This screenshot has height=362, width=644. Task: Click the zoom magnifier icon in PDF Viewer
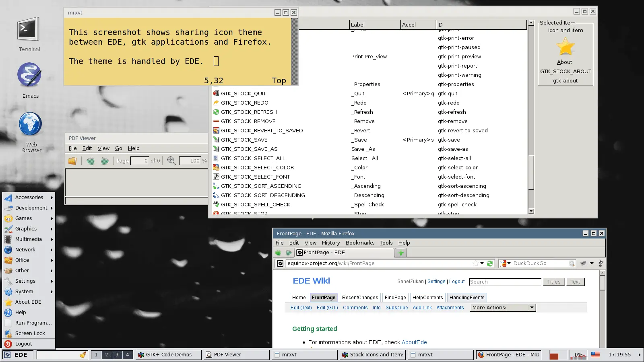point(171,160)
